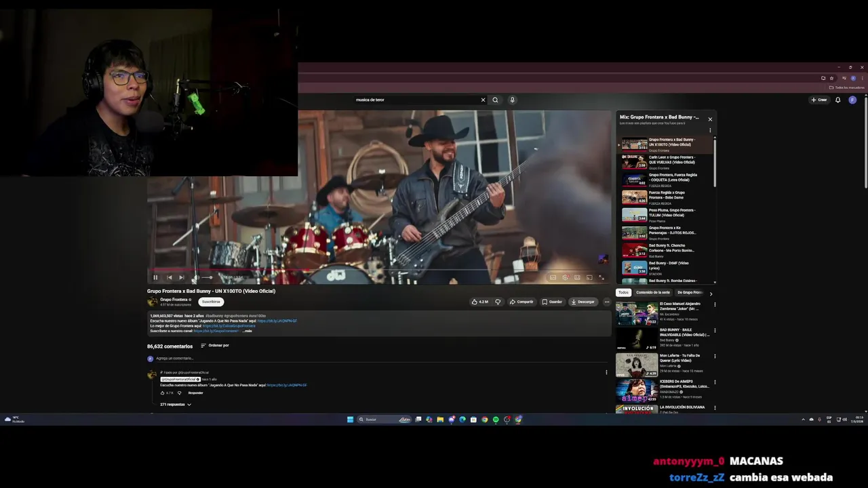The height and width of the screenshot is (488, 868).
Task: Adjust the player volume slider
Action: pyautogui.click(x=206, y=277)
